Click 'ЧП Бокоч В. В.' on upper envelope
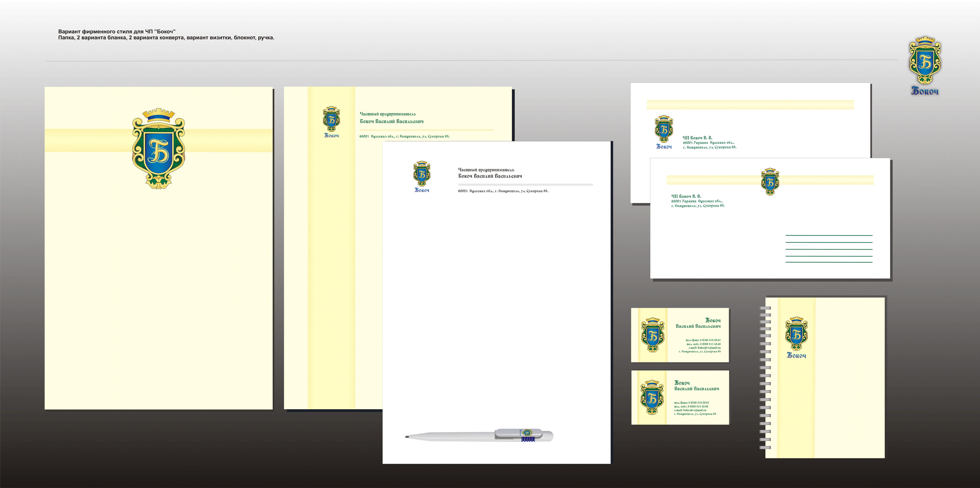Image resolution: width=980 pixels, height=488 pixels. tap(697, 138)
